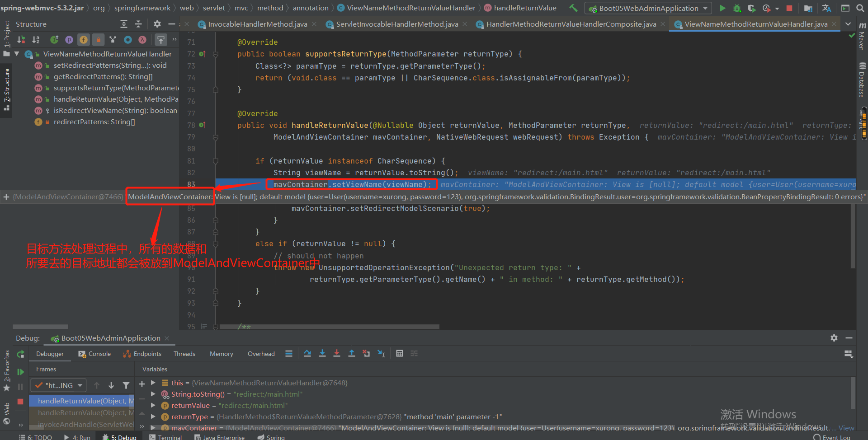The width and height of the screenshot is (868, 440).
Task: Click Step Over debugger icon
Action: pos(307,353)
